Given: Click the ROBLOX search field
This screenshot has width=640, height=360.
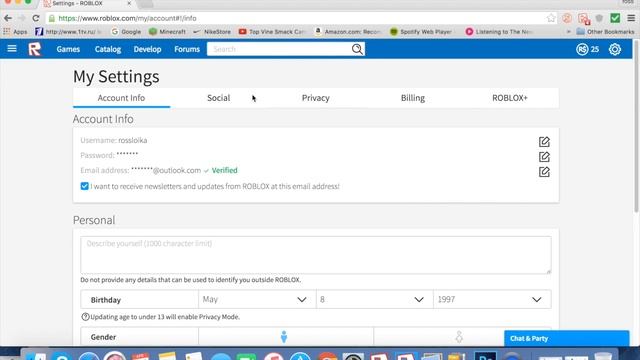Looking at the screenshot, I should (280, 49).
